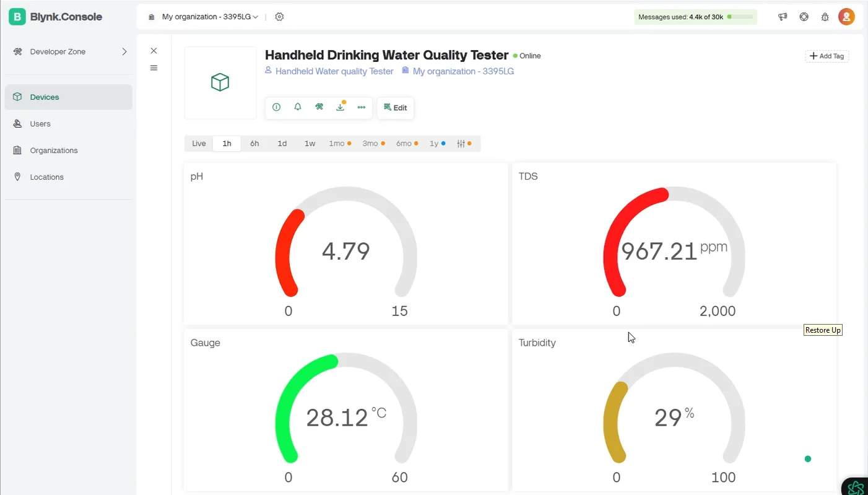This screenshot has height=495, width=868.
Task: Go to Organizations in the sidebar
Action: point(69,151)
